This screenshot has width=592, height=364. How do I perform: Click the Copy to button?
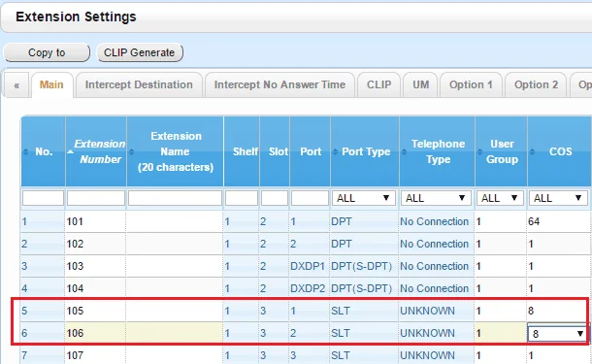(47, 52)
